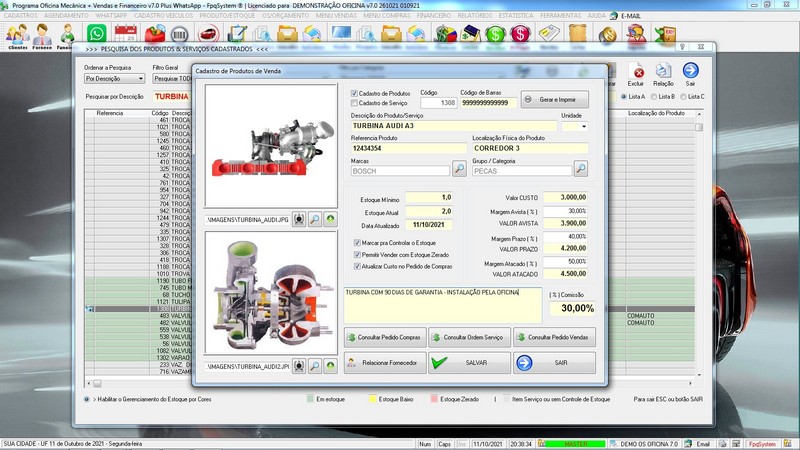The height and width of the screenshot is (450, 800).
Task: Open the CADASTROS menu
Action: [20, 16]
